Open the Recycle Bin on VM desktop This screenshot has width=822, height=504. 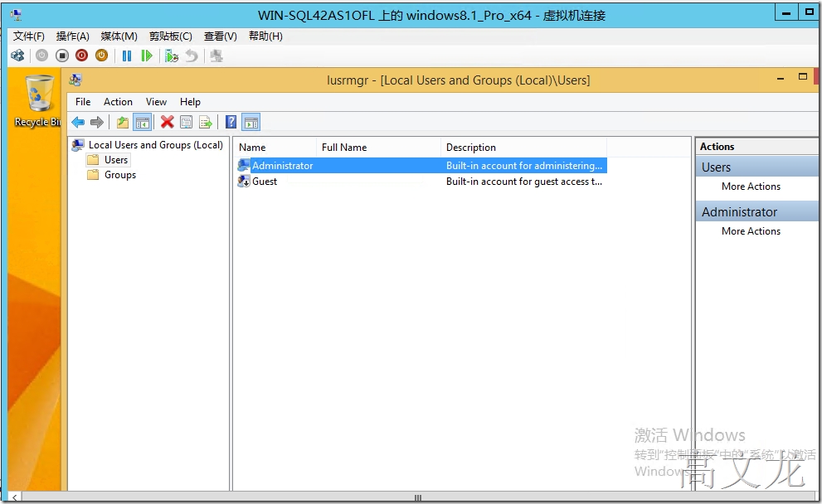click(x=39, y=100)
